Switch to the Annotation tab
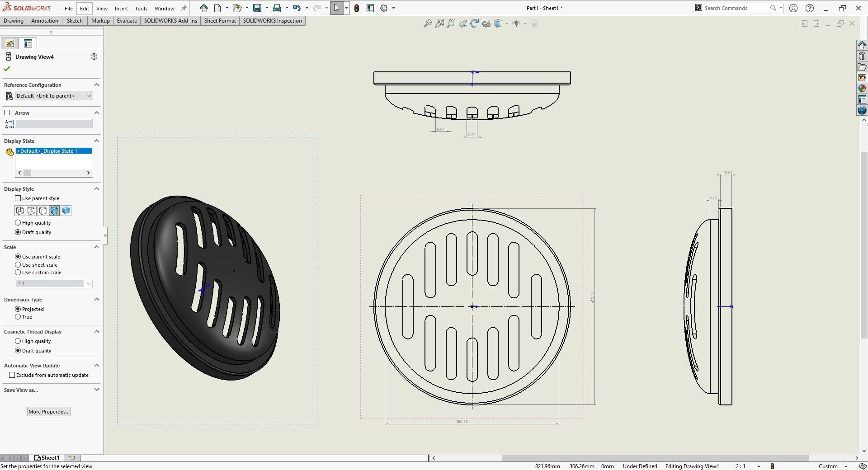 (x=45, y=21)
